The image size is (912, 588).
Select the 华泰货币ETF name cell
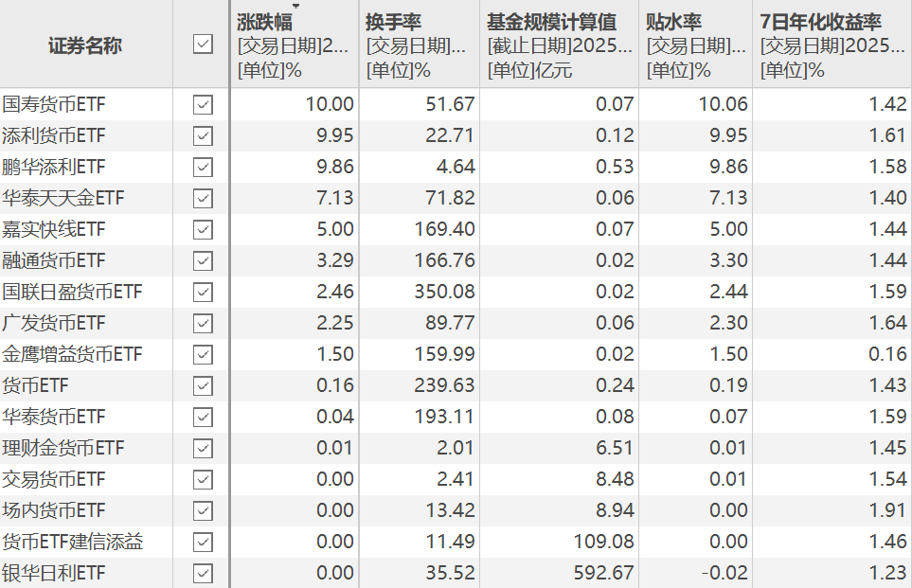click(x=86, y=417)
